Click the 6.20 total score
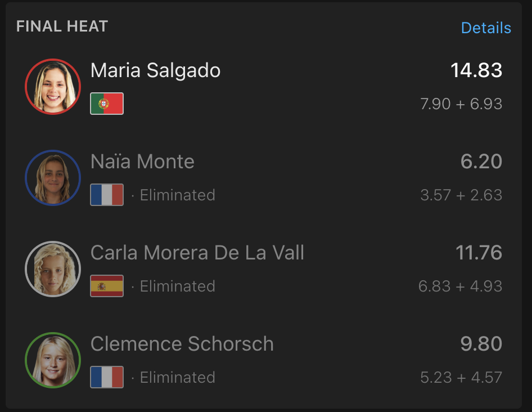 (481, 162)
